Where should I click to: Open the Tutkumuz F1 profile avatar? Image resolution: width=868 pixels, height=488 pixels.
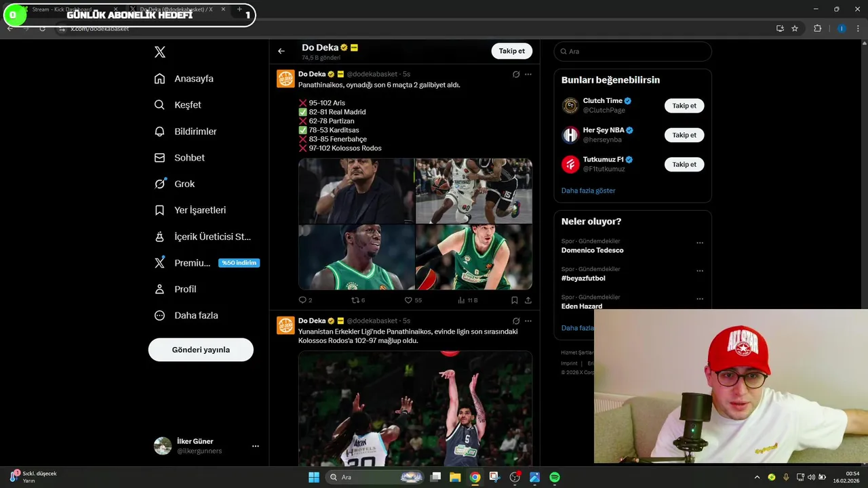[570, 164]
